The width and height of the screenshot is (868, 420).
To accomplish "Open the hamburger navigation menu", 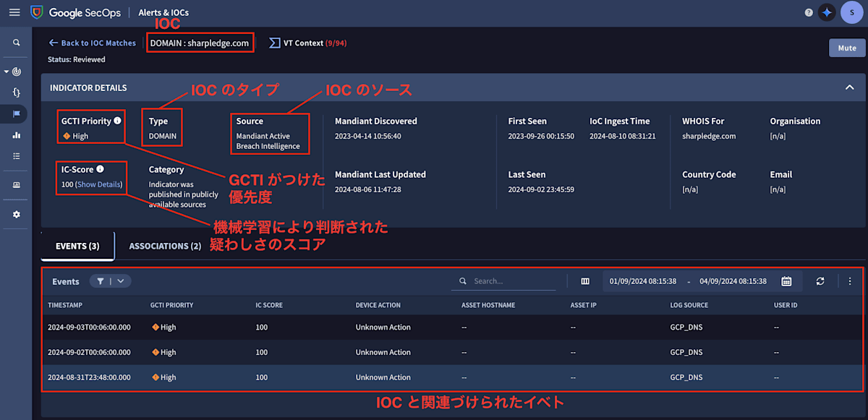I will pyautogui.click(x=14, y=12).
